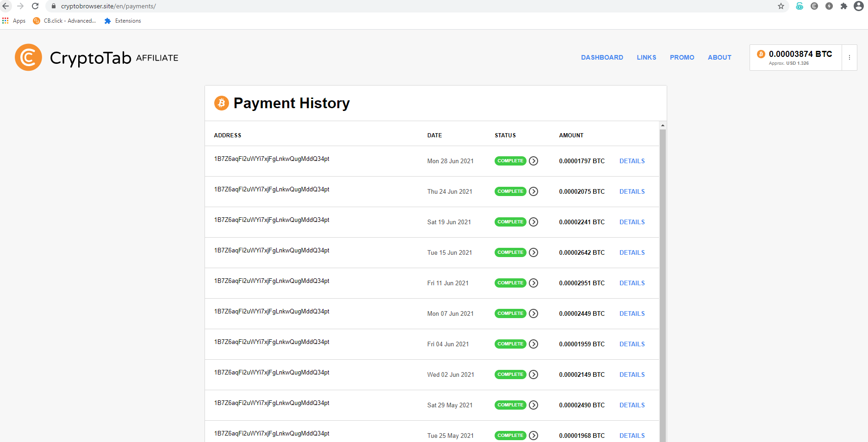Click the AMOUNT column header
This screenshot has height=442, width=868.
(571, 135)
